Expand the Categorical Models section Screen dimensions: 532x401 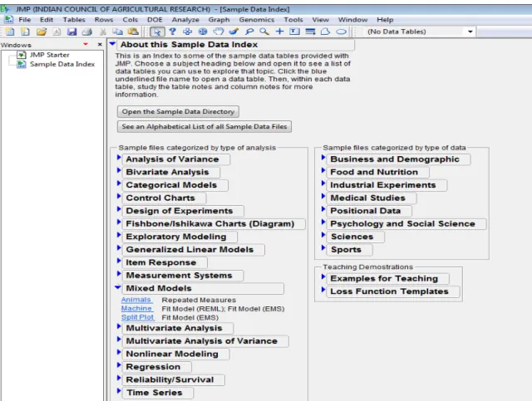pos(119,183)
